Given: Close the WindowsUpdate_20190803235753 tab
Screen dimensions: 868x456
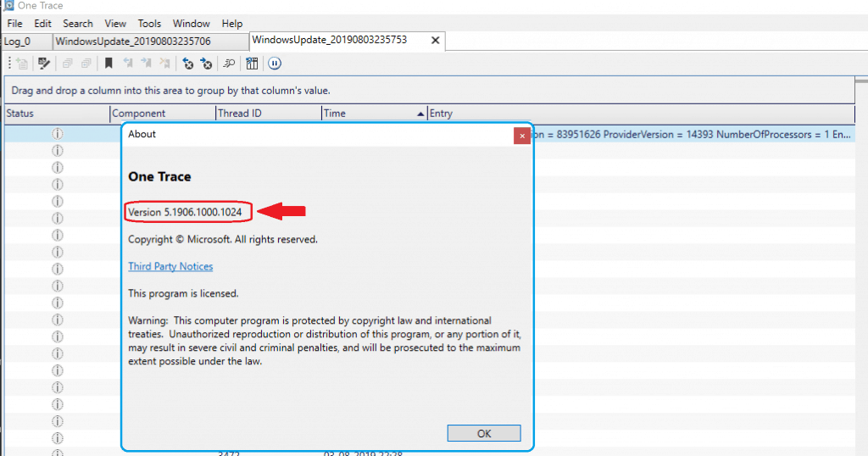Looking at the screenshot, I should click(x=435, y=41).
